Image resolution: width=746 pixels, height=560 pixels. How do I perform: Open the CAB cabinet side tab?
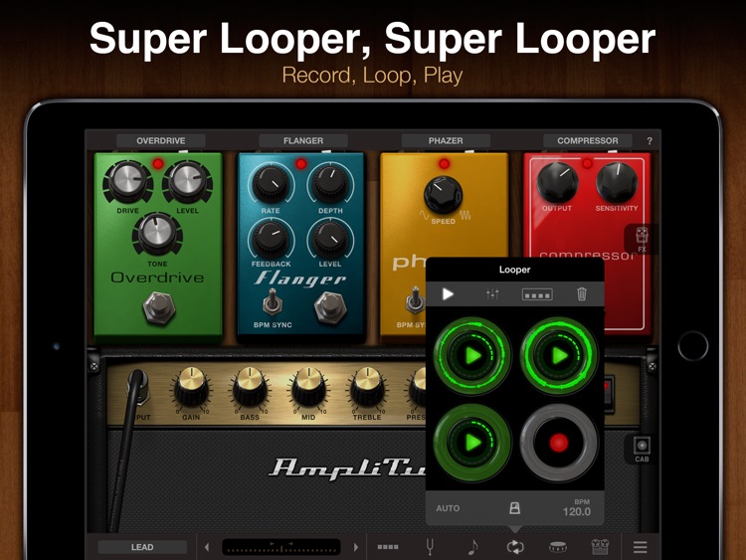coord(642,450)
